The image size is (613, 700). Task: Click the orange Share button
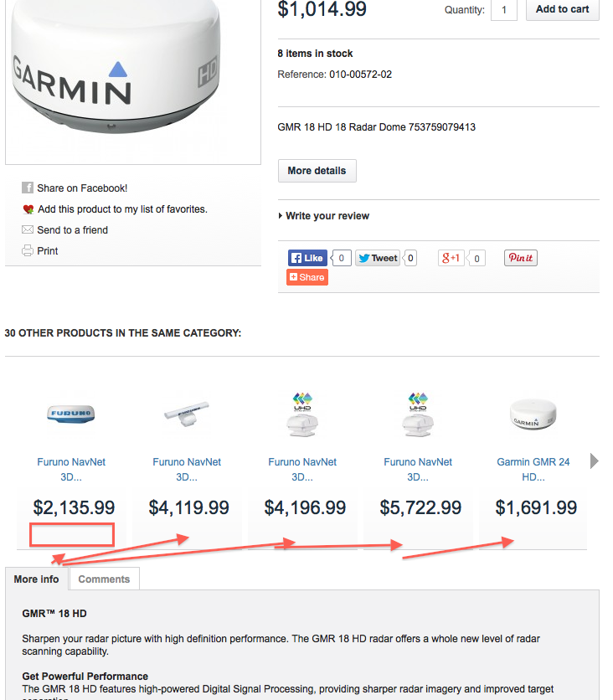(x=307, y=277)
